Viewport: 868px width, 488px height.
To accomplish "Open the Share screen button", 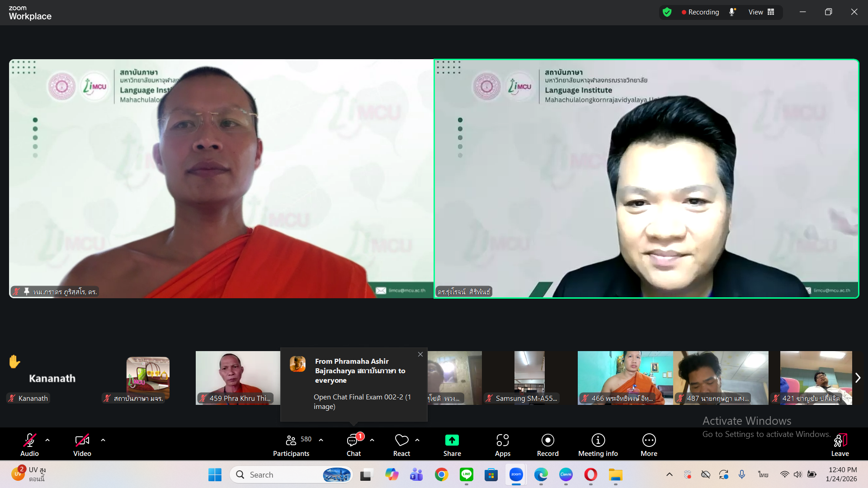I will coord(452,440).
